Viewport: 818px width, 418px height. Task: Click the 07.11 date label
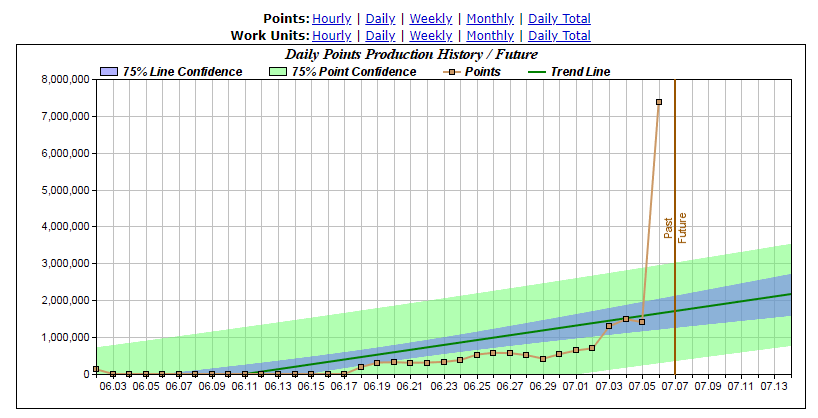tap(741, 386)
